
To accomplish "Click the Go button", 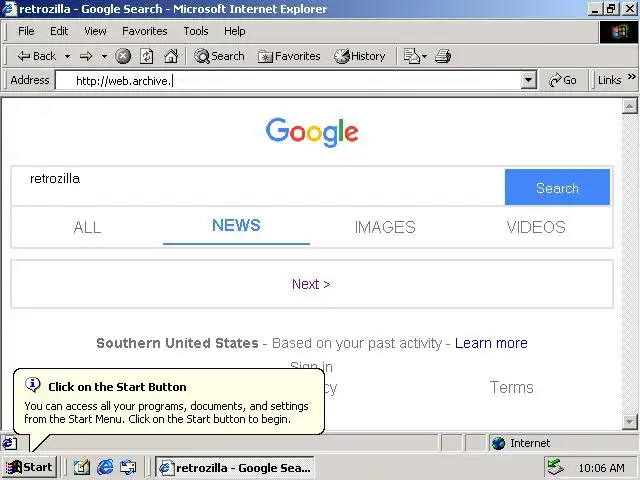I will tap(563, 80).
